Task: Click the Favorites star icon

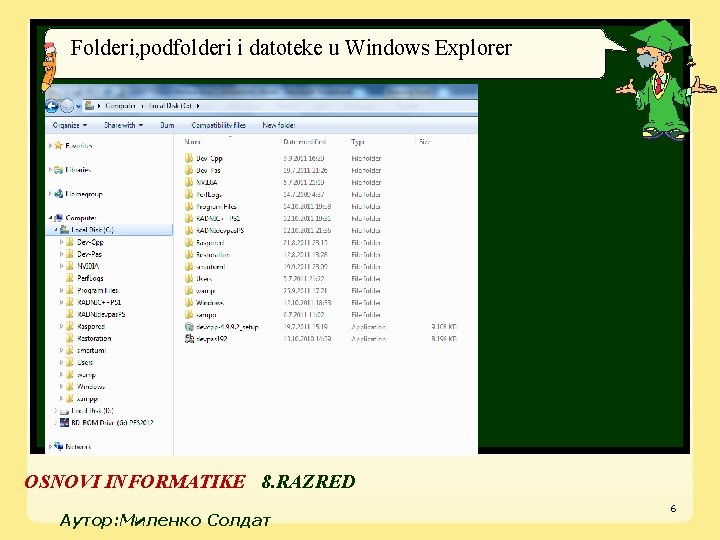Action: click(x=58, y=146)
